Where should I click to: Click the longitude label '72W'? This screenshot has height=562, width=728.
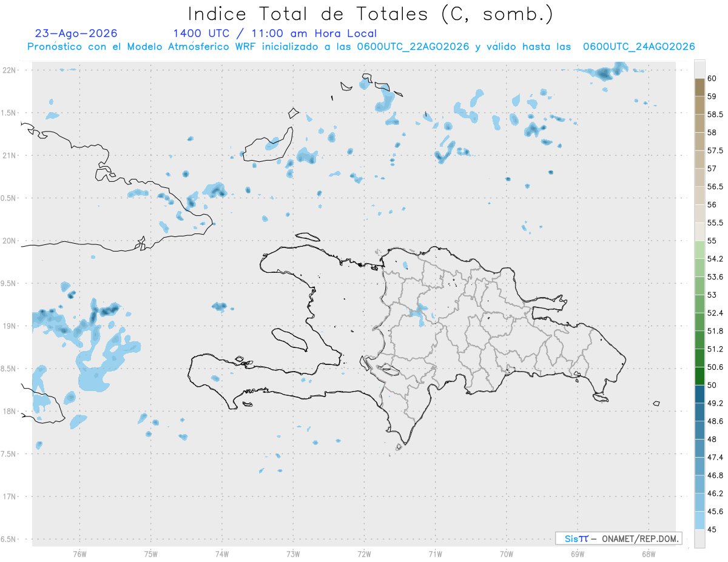click(364, 554)
